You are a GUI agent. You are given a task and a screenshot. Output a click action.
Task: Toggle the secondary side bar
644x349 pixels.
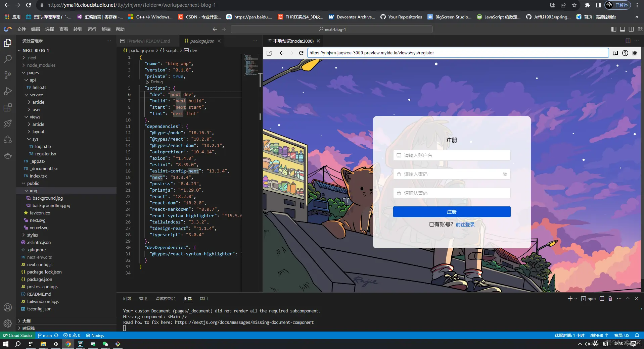pyautogui.click(x=631, y=29)
